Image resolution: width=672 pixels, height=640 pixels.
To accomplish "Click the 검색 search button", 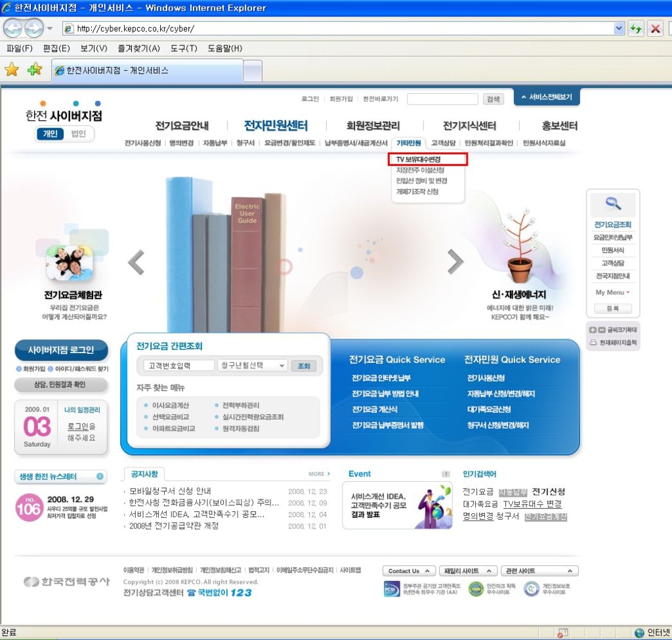I will (493, 99).
